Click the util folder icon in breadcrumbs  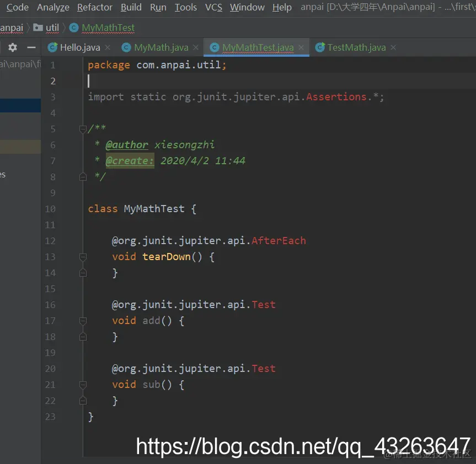click(38, 28)
